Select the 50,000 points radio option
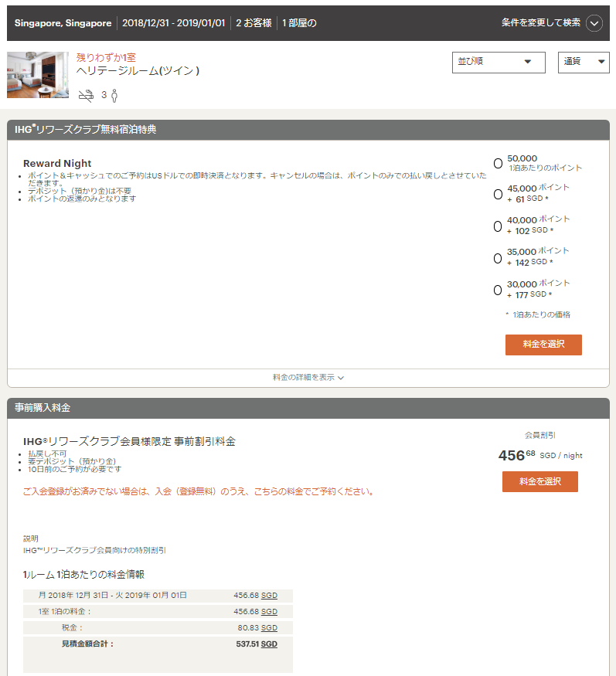The image size is (616, 676). click(x=498, y=163)
